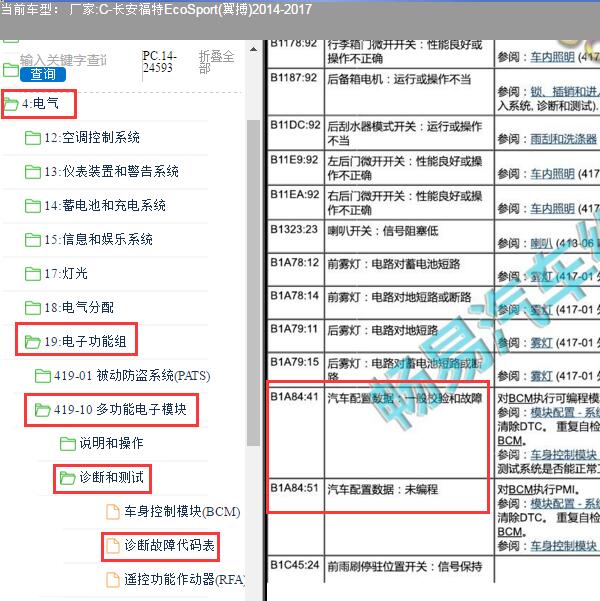Open 雾灯 link in B1A78:12 row
This screenshot has width=600, height=601.
coord(541,277)
